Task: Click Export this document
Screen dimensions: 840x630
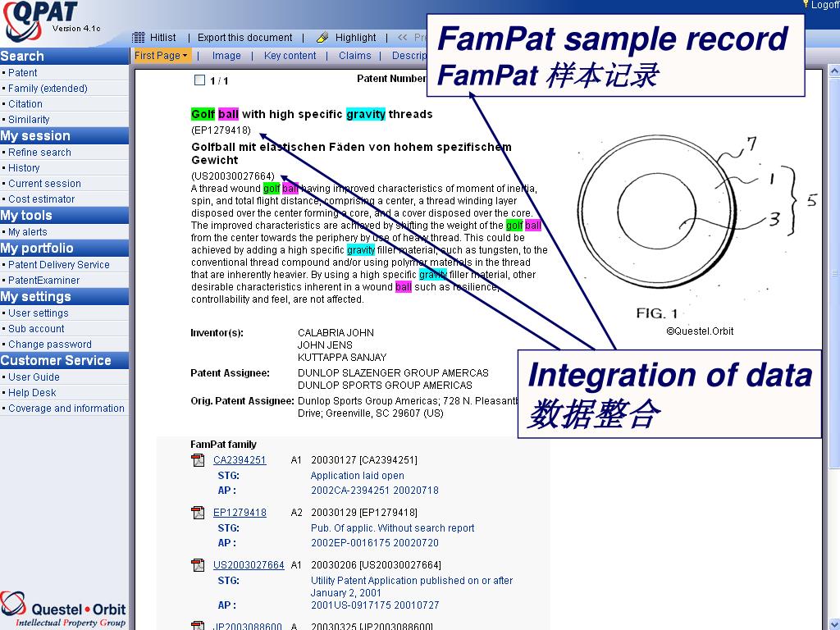Action: coord(244,38)
